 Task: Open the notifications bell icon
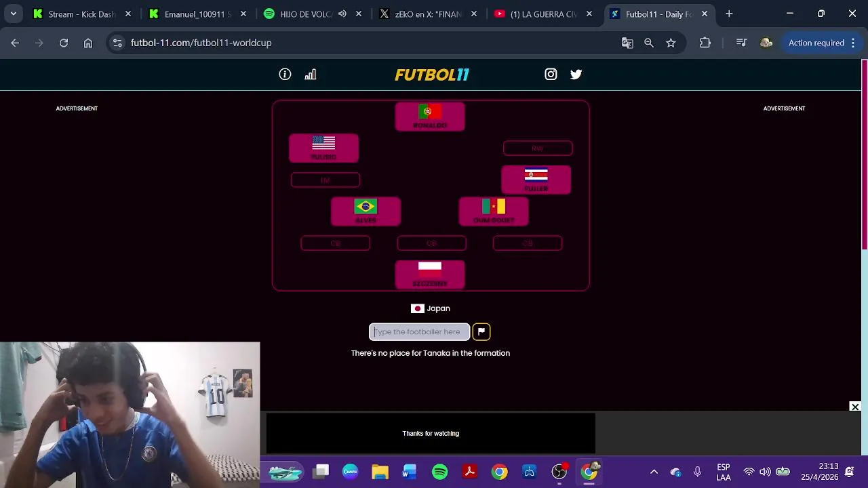[850, 472]
